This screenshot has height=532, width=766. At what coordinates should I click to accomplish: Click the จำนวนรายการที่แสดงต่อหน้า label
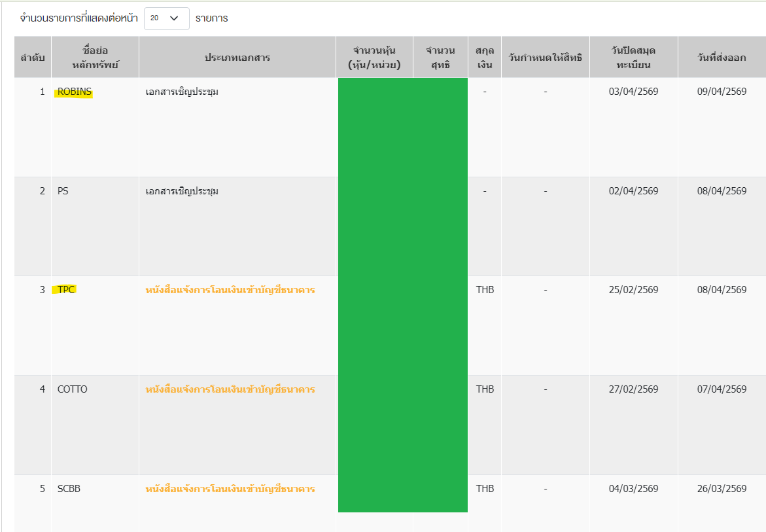[78, 18]
